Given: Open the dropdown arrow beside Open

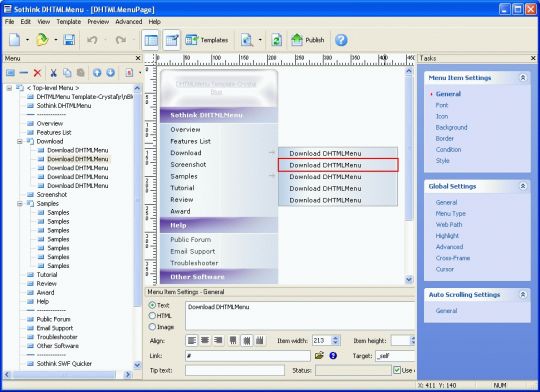Looking at the screenshot, I should tap(55, 40).
